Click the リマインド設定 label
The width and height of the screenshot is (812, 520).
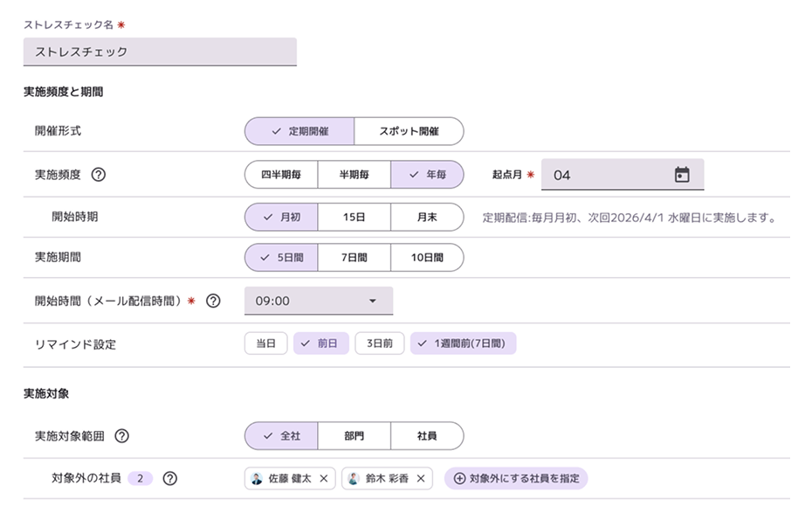tap(75, 344)
